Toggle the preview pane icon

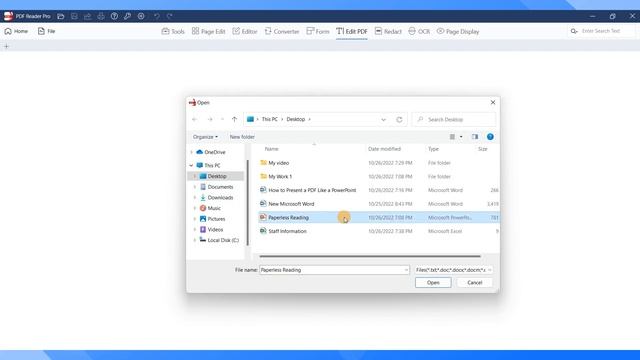tap(475, 137)
